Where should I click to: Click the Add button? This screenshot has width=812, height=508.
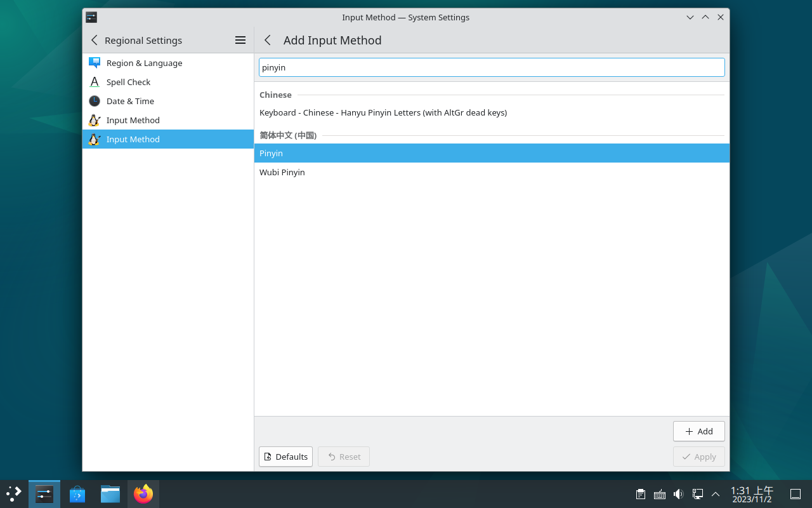pyautogui.click(x=698, y=431)
